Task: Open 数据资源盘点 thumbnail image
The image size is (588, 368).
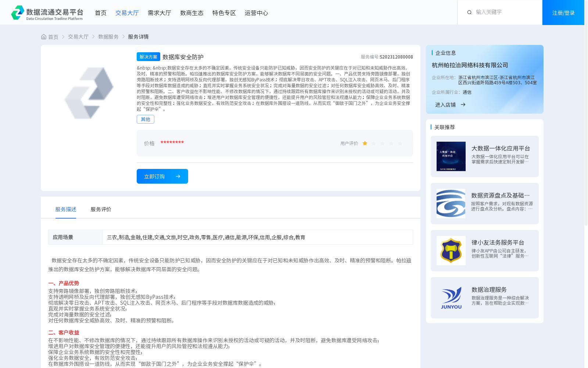Action: (x=451, y=204)
